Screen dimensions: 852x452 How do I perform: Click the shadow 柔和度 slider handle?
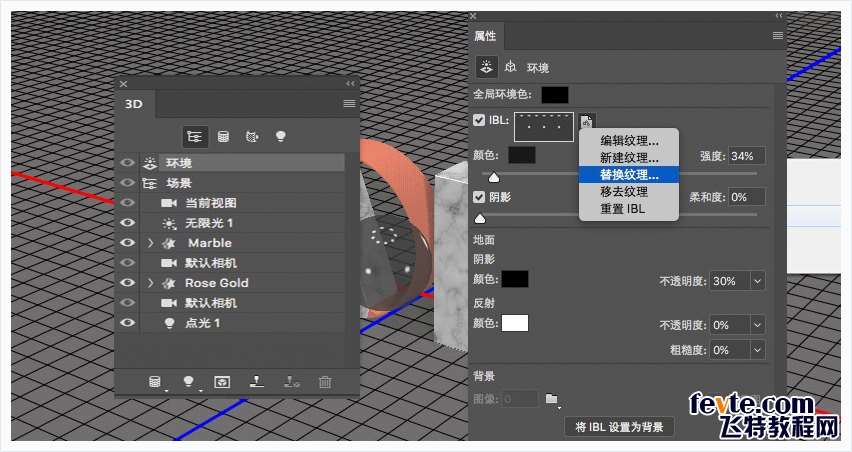click(480, 218)
